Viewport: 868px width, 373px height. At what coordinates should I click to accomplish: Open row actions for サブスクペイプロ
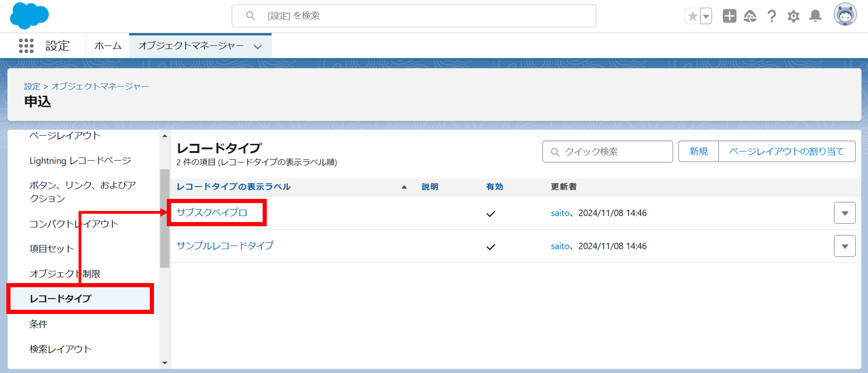point(844,213)
